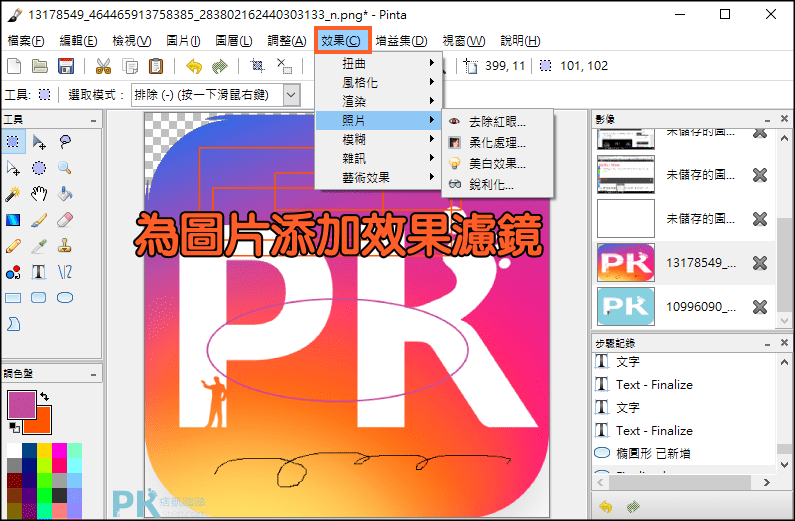Choose 美白效果... glow effect

[497, 164]
